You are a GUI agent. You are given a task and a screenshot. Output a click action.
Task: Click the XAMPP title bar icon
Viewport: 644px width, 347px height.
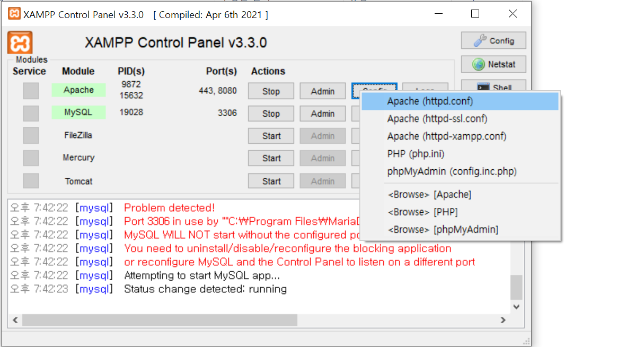[x=14, y=14]
